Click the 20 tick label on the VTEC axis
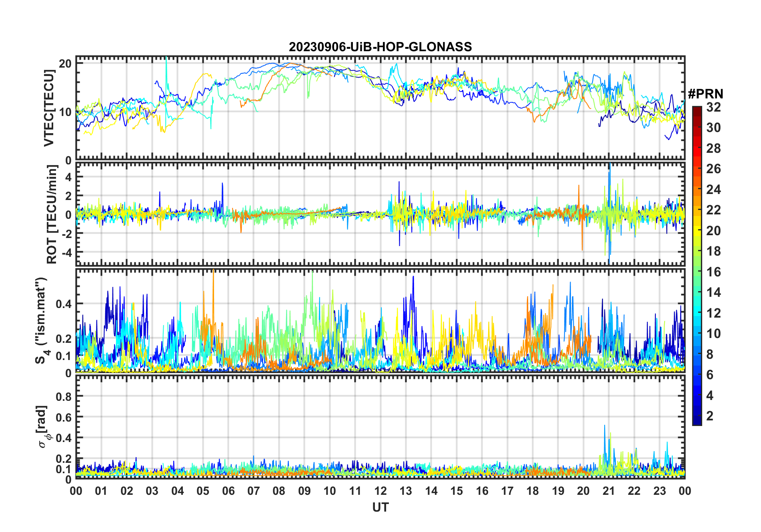Image resolution: width=761 pixels, height=532 pixels. coord(65,64)
